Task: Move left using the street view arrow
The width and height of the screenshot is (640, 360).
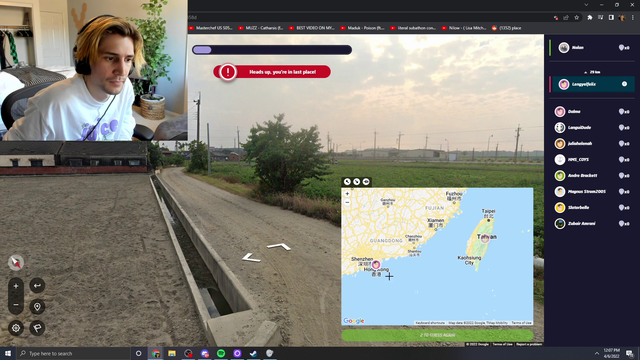Action: point(251,258)
